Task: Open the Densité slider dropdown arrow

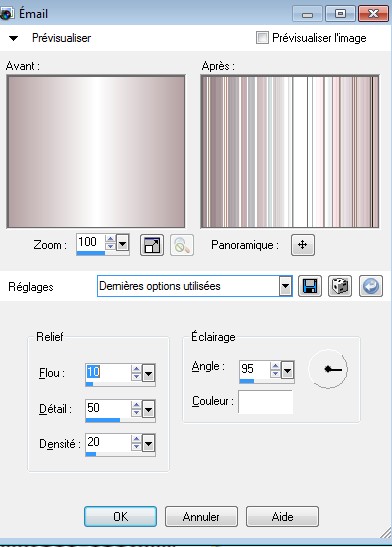Action: click(148, 444)
